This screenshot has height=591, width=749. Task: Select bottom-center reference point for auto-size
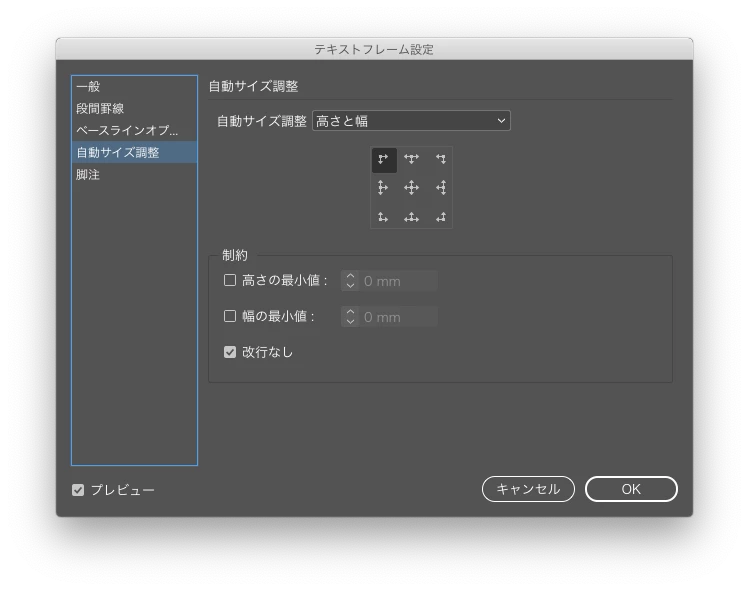411,217
